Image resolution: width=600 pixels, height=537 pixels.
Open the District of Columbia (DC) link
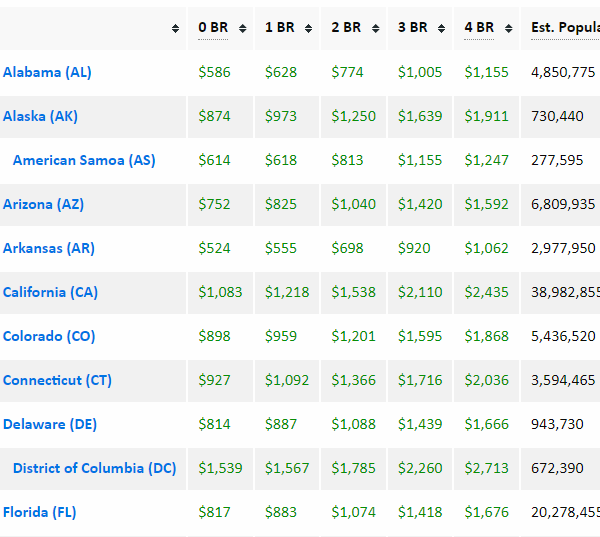(x=94, y=468)
